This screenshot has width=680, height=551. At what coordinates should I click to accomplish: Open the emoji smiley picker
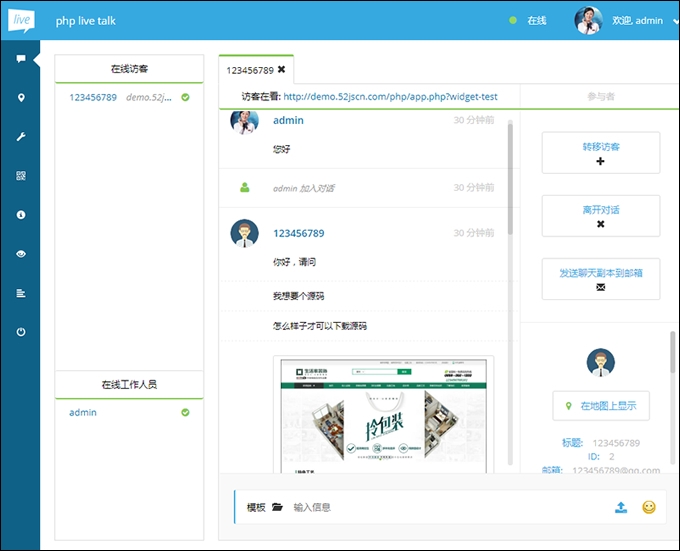[x=649, y=507]
